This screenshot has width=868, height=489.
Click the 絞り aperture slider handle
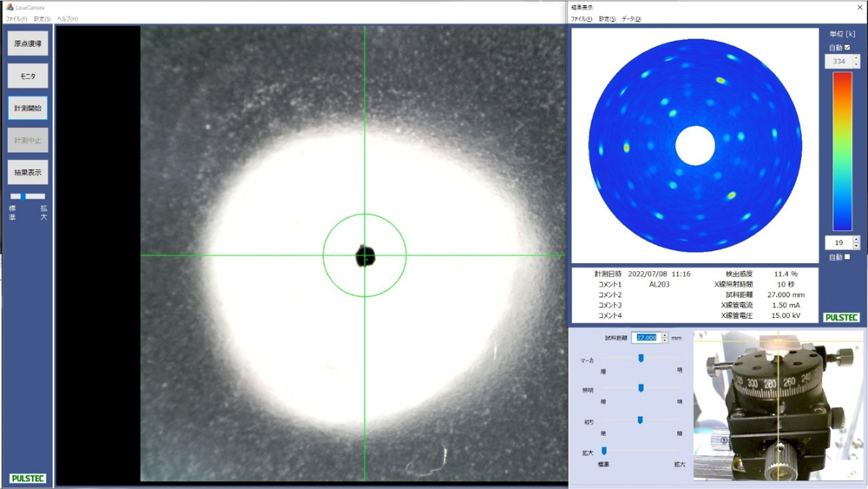[x=640, y=420]
